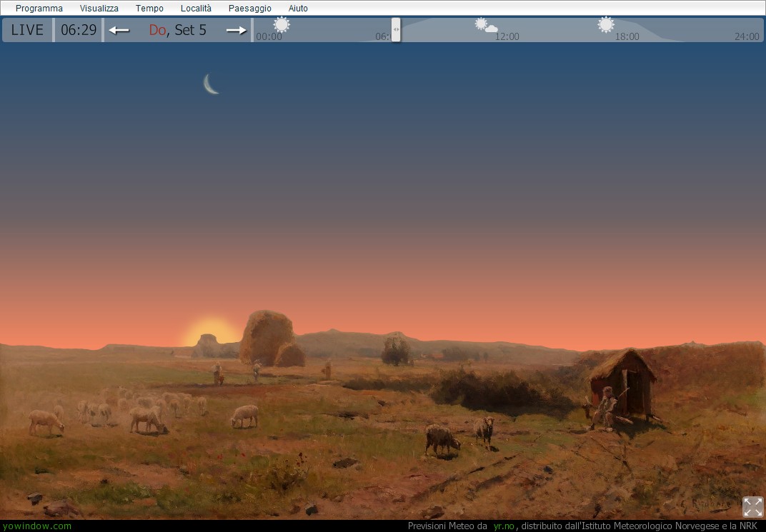The image size is (766, 532).
Task: Open the Tempo menu
Action: coord(149,9)
